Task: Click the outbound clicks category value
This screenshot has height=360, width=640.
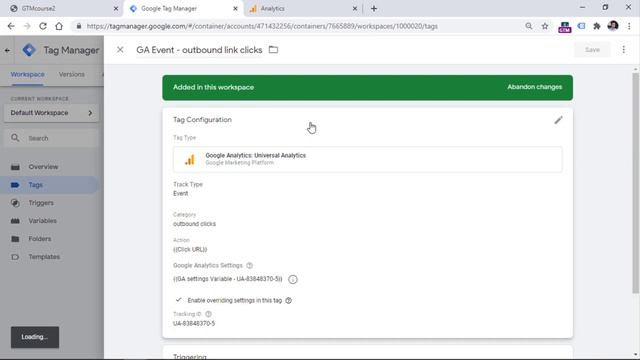Action: (x=194, y=224)
